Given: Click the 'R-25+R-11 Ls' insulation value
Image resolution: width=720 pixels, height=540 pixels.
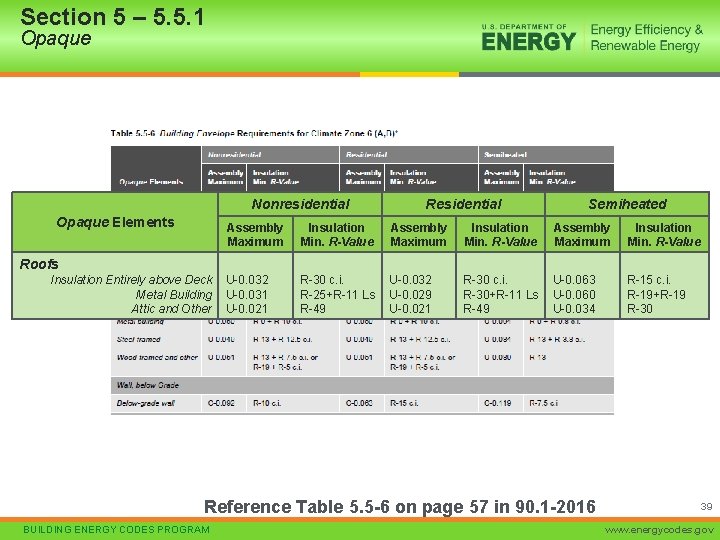Looking at the screenshot, I should tap(338, 294).
